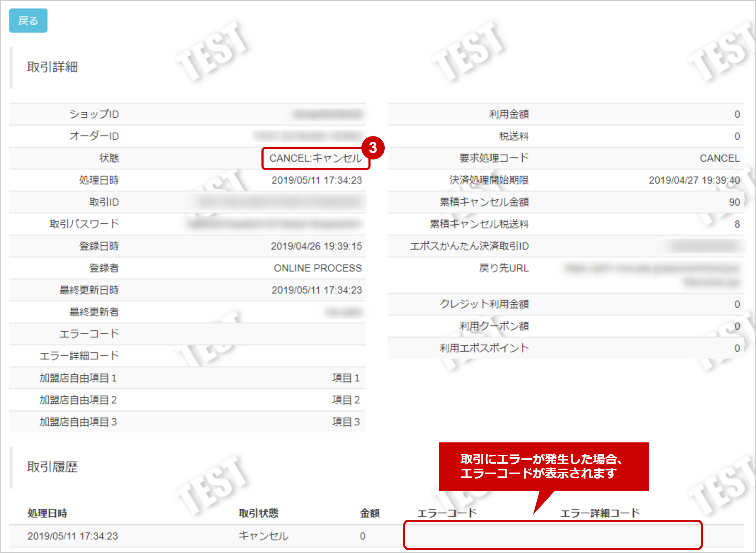This screenshot has height=553, width=756.
Task: Select 要求処理コード value CANCEL
Action: (x=720, y=158)
